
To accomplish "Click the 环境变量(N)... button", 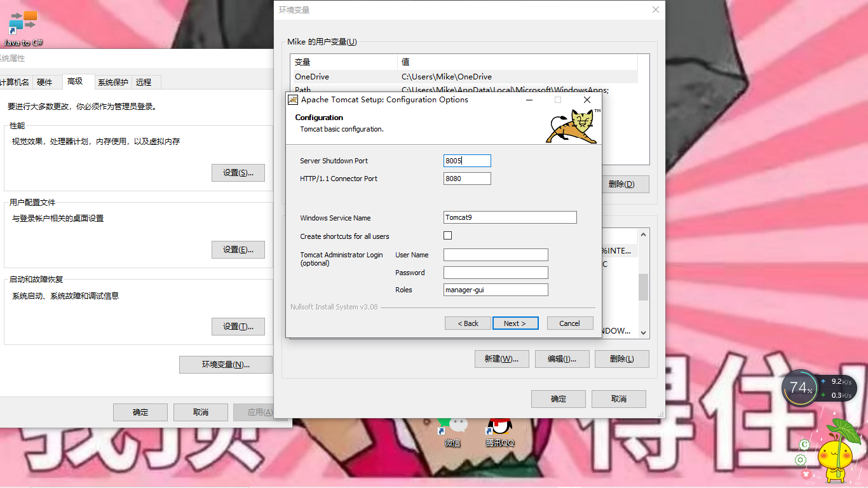I will pyautogui.click(x=226, y=365).
